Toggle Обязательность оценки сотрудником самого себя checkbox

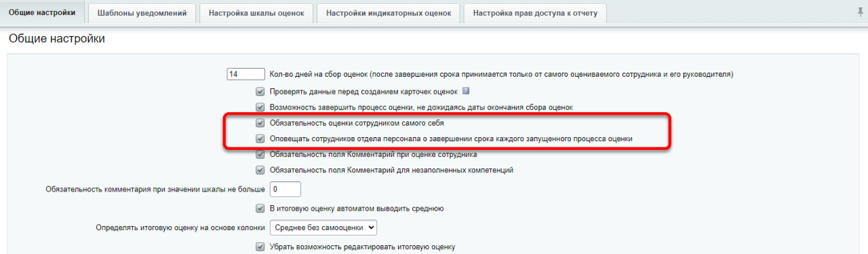pyautogui.click(x=260, y=124)
